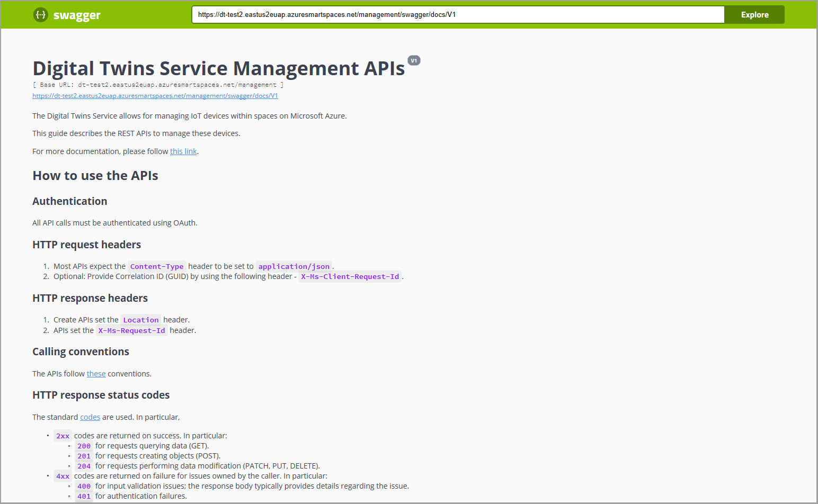
Task: Follow the 'this link' documentation link
Action: [183, 151]
